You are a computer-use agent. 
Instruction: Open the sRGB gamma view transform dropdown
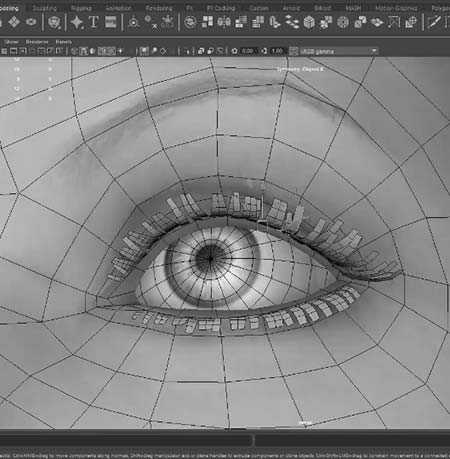pos(339,51)
